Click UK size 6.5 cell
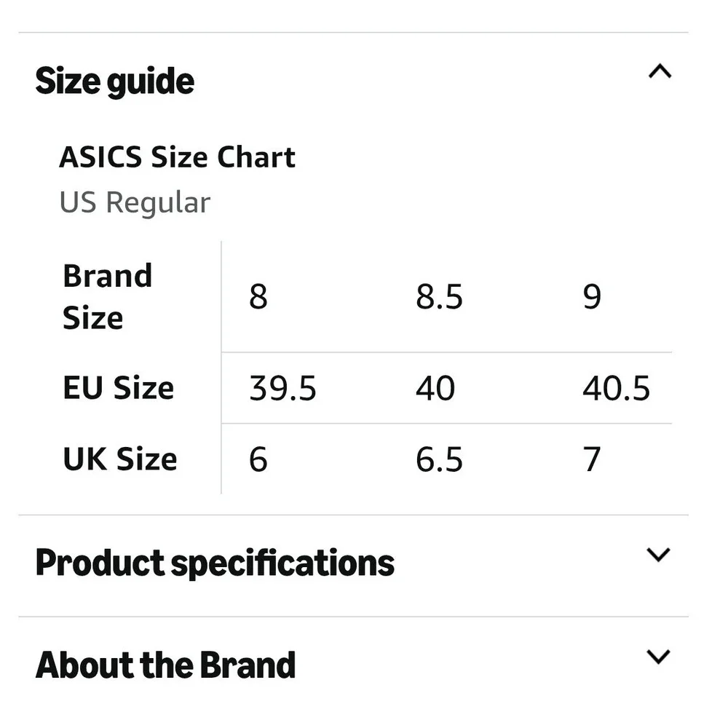 pyautogui.click(x=439, y=459)
